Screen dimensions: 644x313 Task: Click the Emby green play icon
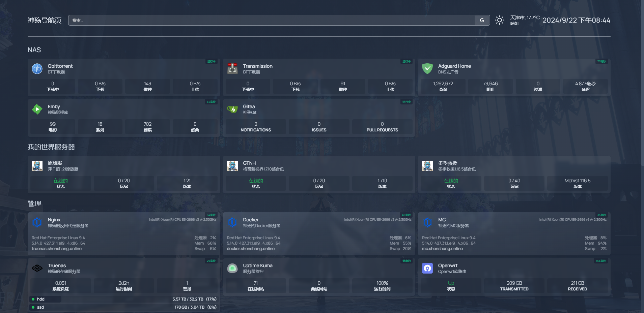pos(37,109)
